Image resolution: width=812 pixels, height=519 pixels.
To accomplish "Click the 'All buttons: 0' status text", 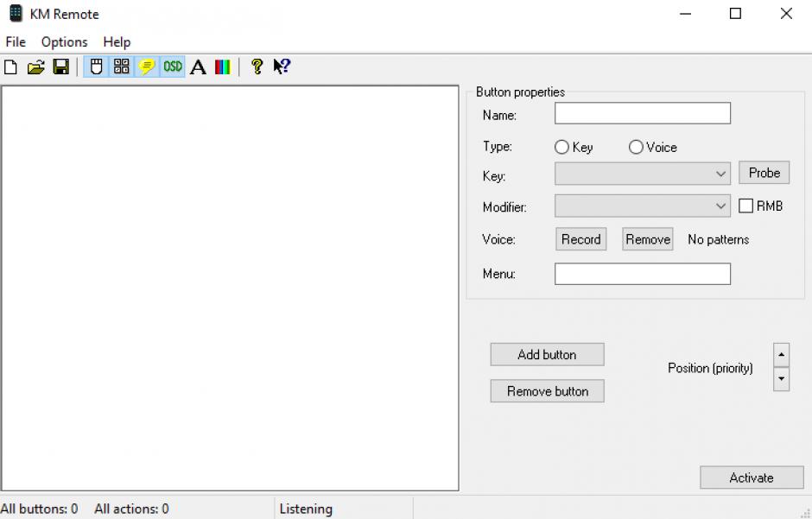I will click(x=39, y=510).
